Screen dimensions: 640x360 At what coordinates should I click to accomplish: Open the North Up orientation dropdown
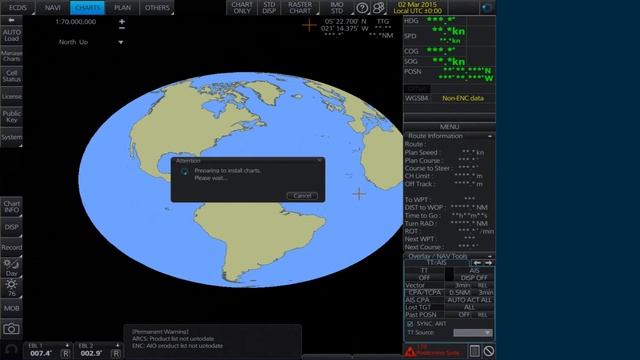120,42
